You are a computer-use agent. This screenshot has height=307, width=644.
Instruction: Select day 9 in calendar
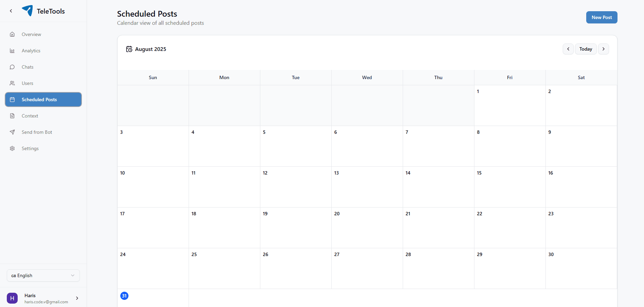581,146
